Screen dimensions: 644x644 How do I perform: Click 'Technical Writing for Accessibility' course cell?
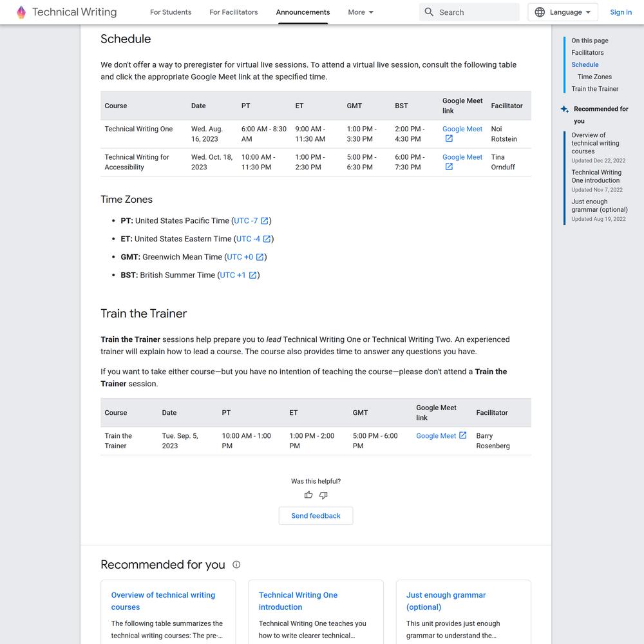[x=137, y=162]
